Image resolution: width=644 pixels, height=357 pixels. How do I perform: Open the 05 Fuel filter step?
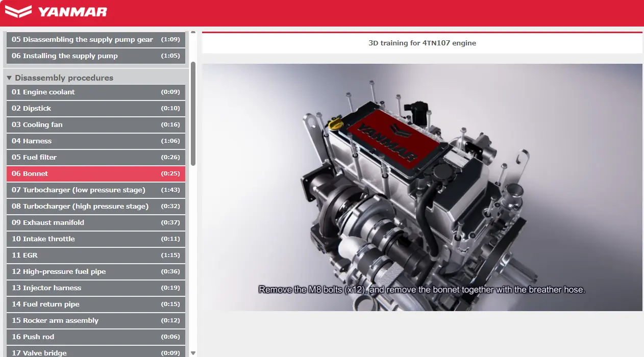coord(95,157)
